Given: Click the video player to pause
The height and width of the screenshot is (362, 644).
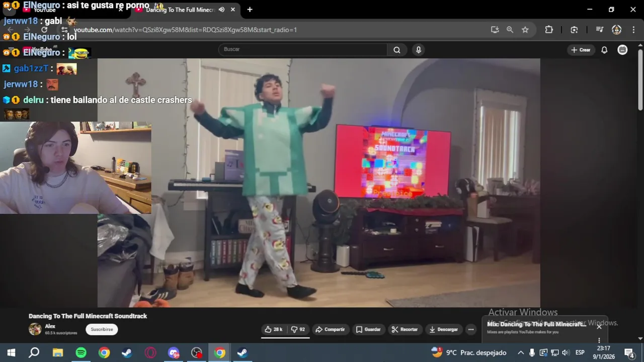Looking at the screenshot, I should tap(318, 183).
